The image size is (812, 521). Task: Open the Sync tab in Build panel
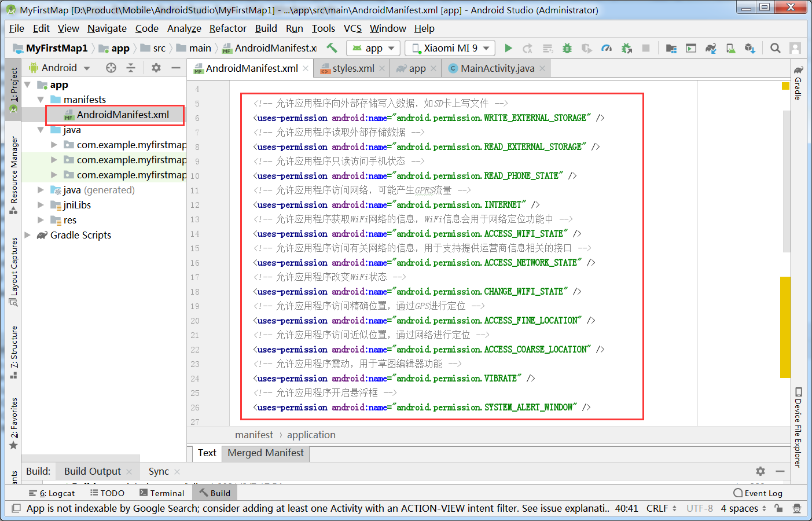pyautogui.click(x=159, y=471)
